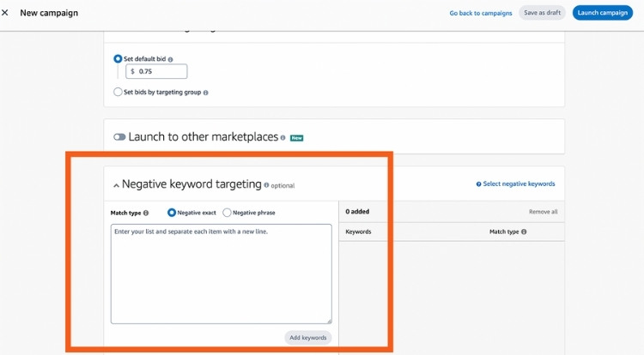Open the info icon beside Set bids by targeting group
This screenshot has width=644, height=355.
click(x=206, y=93)
